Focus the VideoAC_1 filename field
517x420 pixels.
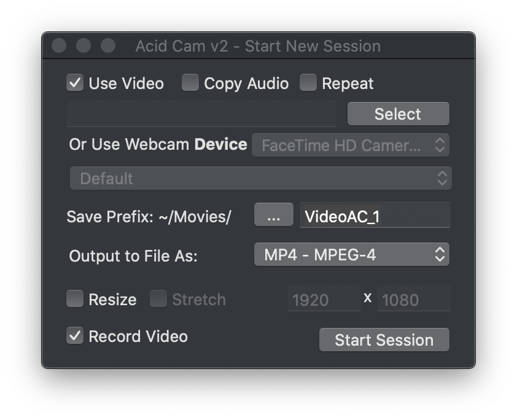(x=375, y=216)
